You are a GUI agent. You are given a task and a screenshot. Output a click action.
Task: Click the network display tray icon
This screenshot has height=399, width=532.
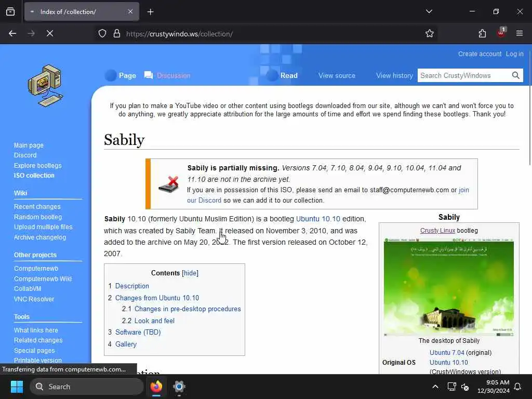click(451, 387)
